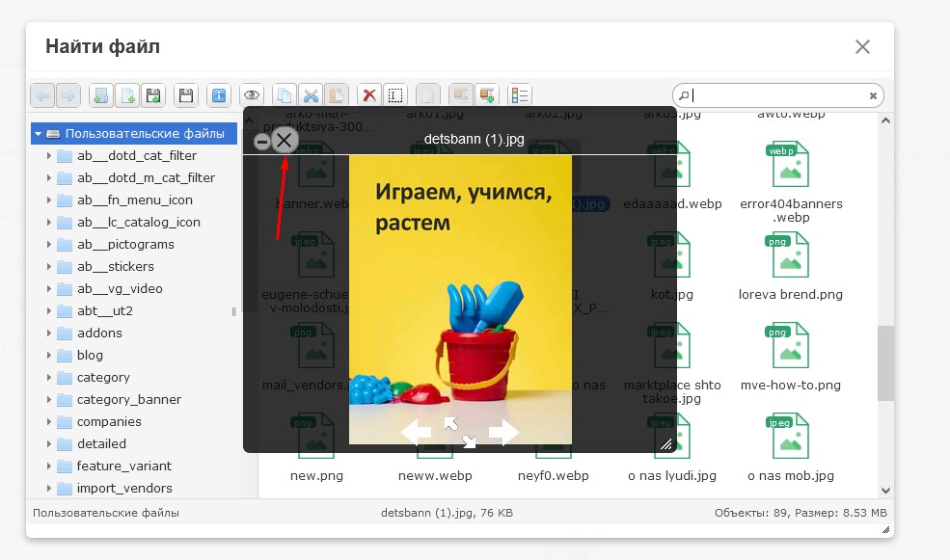Click the Paste clipboard toolbar icon

[337, 95]
